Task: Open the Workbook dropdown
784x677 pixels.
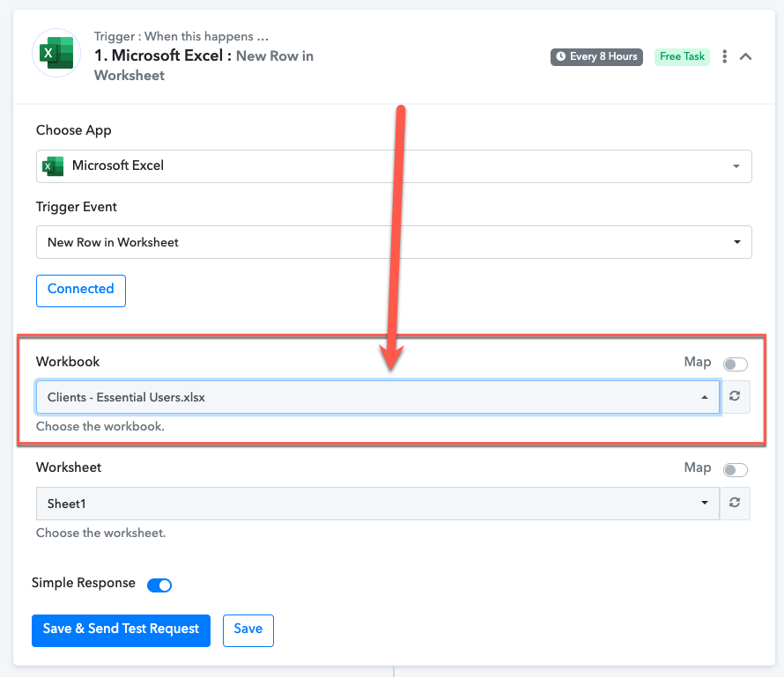Action: pyautogui.click(x=378, y=397)
